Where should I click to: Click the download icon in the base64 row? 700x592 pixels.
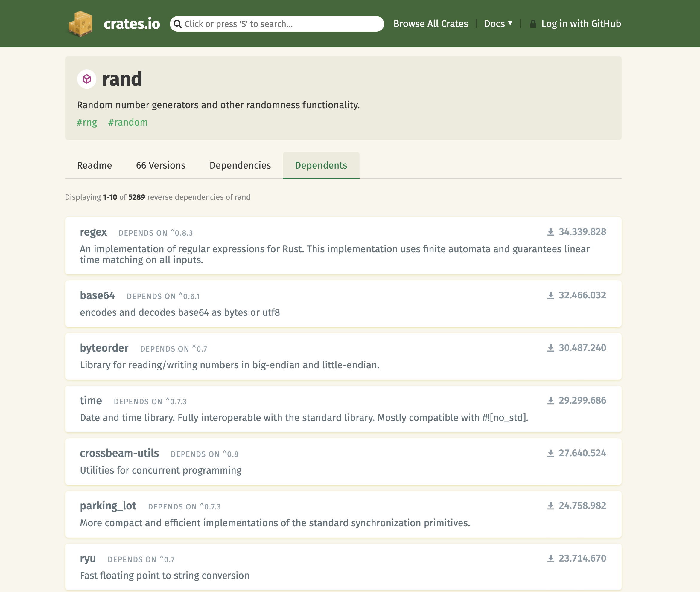coord(551,296)
